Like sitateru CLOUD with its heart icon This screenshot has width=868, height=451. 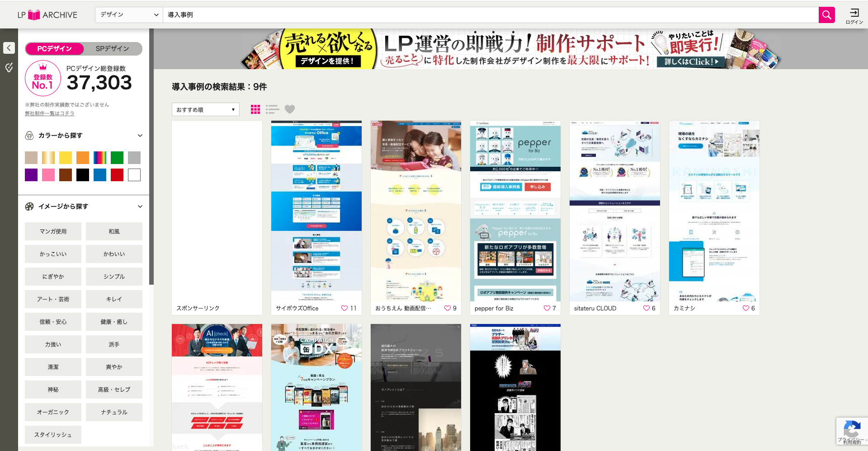[646, 308]
